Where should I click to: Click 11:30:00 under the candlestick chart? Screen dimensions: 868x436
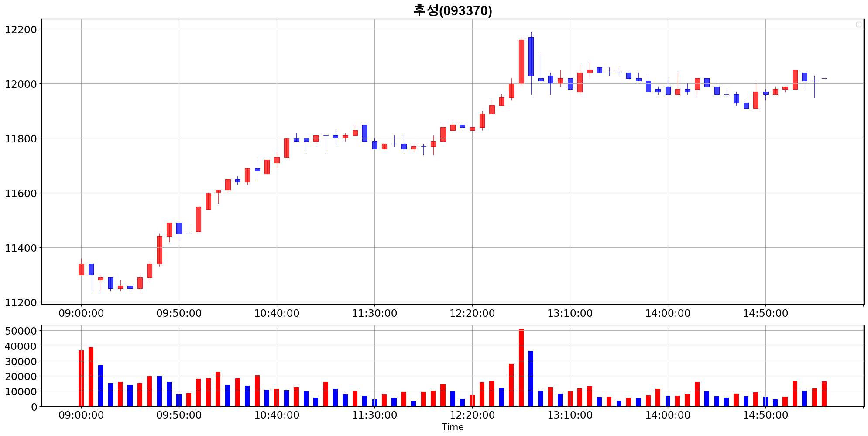374,313
